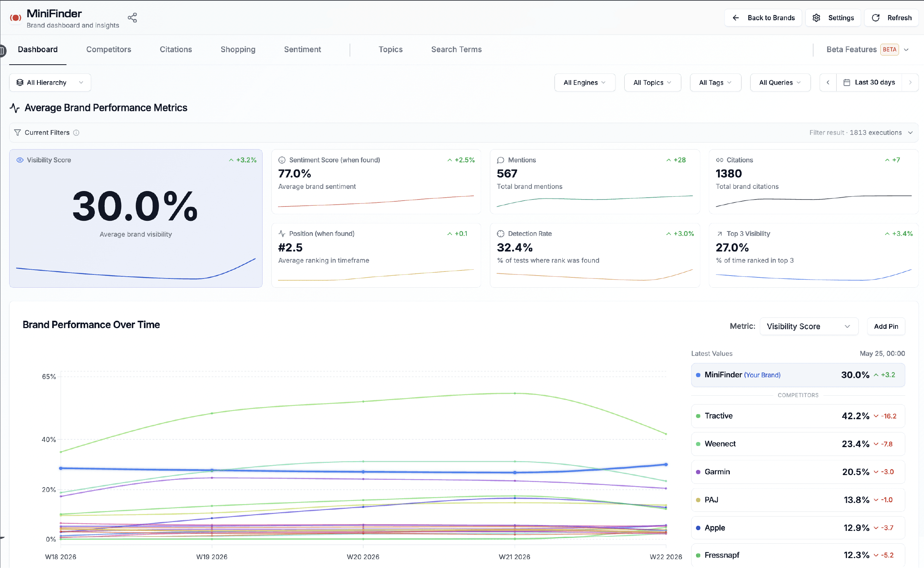Toggle the Fressnapf competitor series

point(798,555)
